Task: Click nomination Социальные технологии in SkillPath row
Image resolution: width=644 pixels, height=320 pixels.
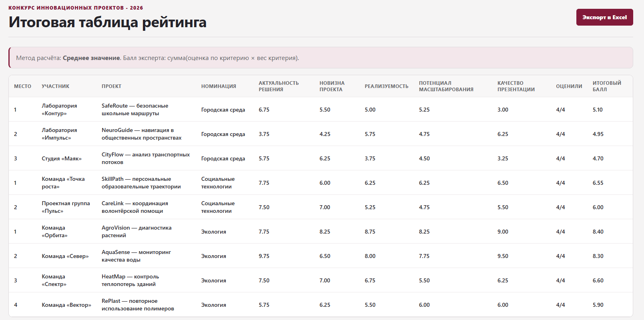Action: tap(218, 183)
